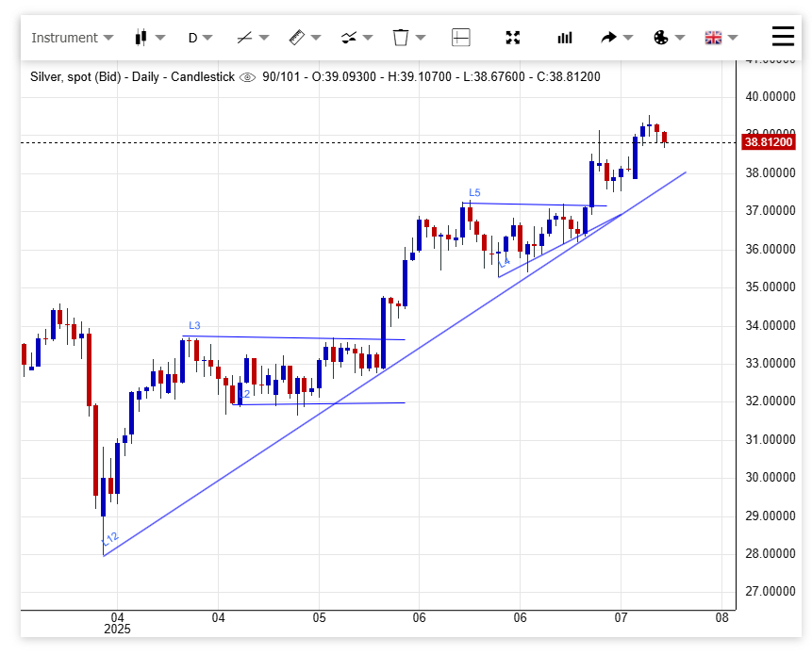This screenshot has width=812, height=655.
Task: Click the Silver spot chart title text
Action: (x=132, y=77)
